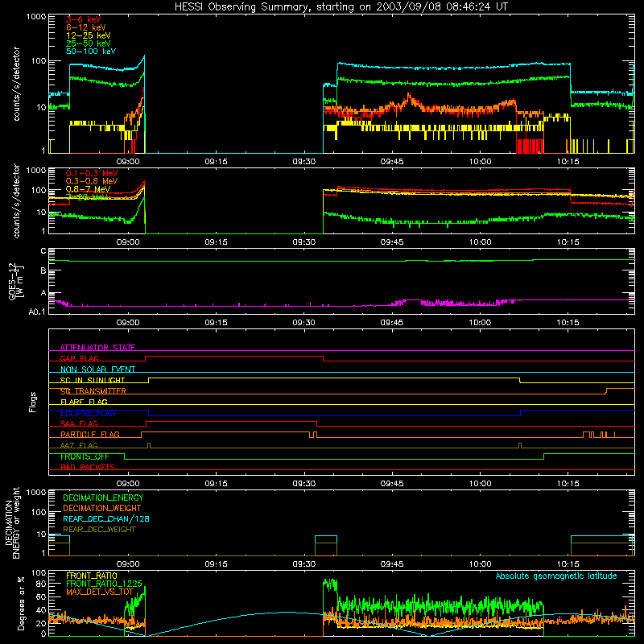
Task: Click the green 7-20 MeV legend label
Action: point(87,197)
